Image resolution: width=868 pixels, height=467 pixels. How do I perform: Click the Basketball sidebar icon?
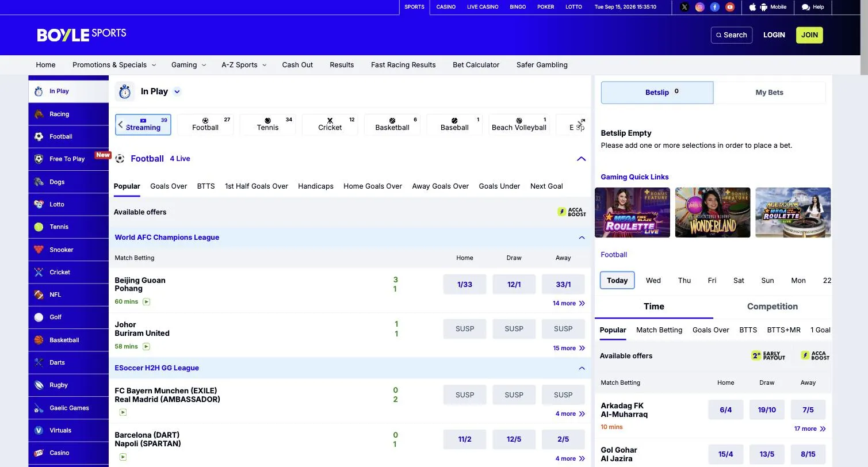pyautogui.click(x=39, y=340)
